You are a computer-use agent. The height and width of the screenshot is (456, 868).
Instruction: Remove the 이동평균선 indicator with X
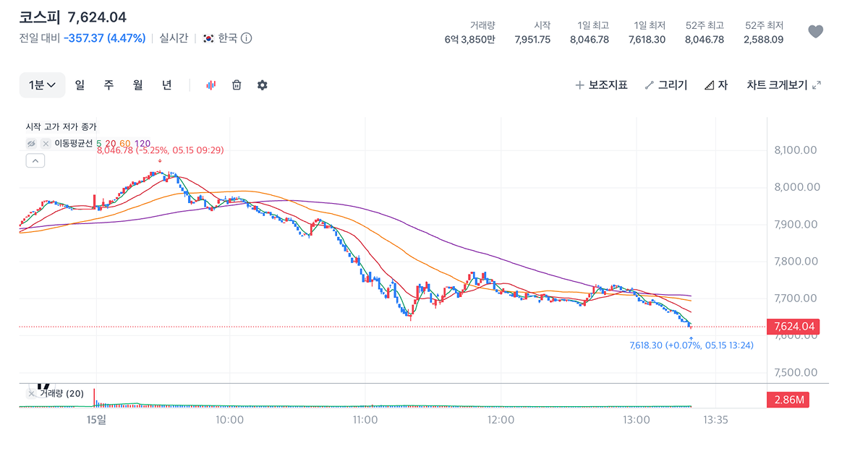point(46,143)
